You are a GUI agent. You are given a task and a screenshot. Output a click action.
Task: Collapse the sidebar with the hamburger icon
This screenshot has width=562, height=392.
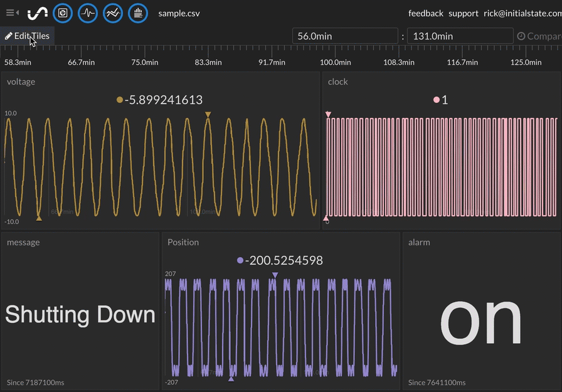pyautogui.click(x=12, y=13)
